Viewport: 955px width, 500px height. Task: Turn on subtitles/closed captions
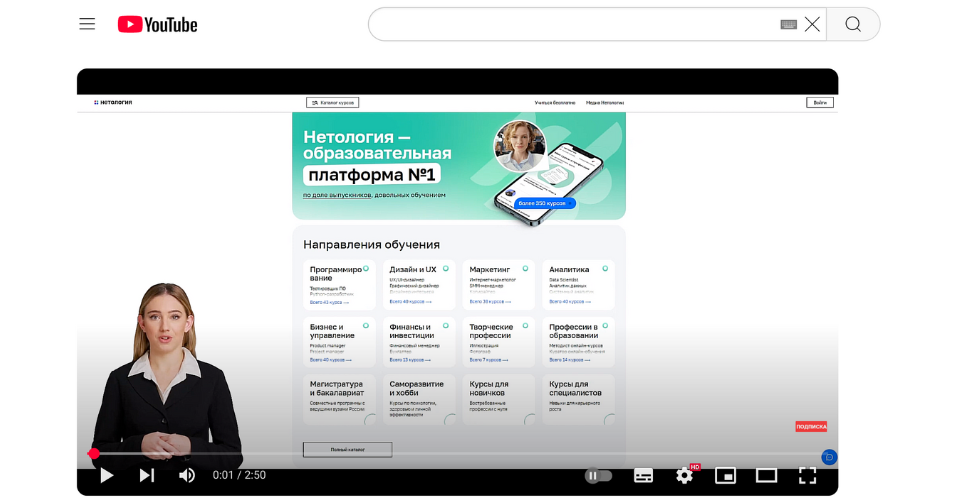click(643, 476)
